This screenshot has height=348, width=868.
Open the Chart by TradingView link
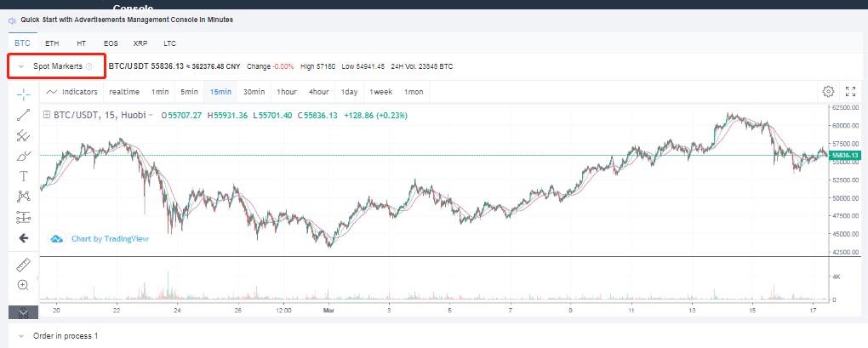tap(110, 239)
